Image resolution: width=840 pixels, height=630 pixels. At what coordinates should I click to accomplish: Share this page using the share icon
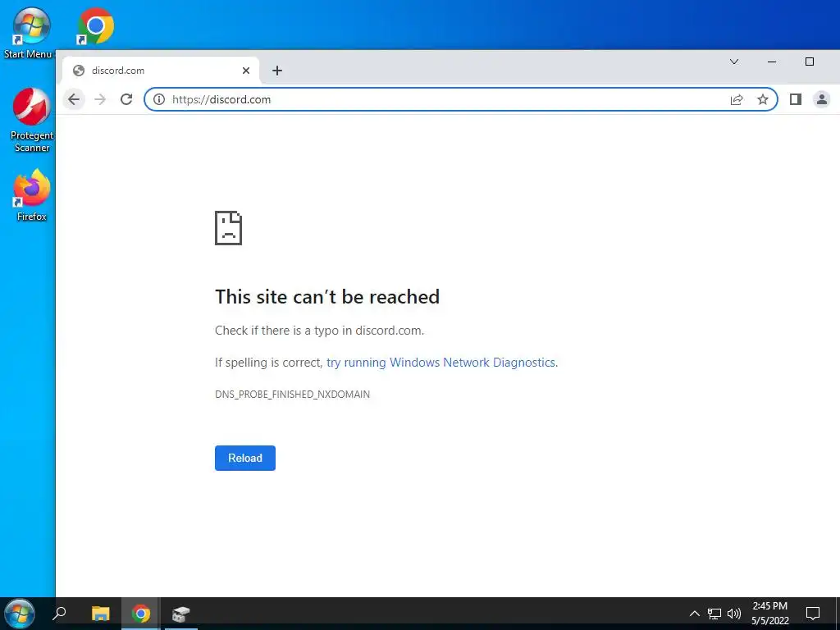737,99
